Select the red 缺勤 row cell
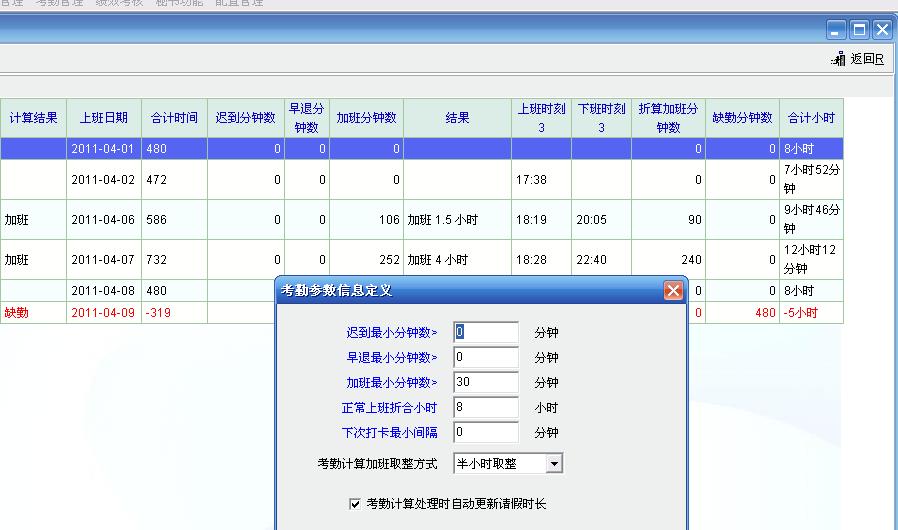 pyautogui.click(x=17, y=313)
